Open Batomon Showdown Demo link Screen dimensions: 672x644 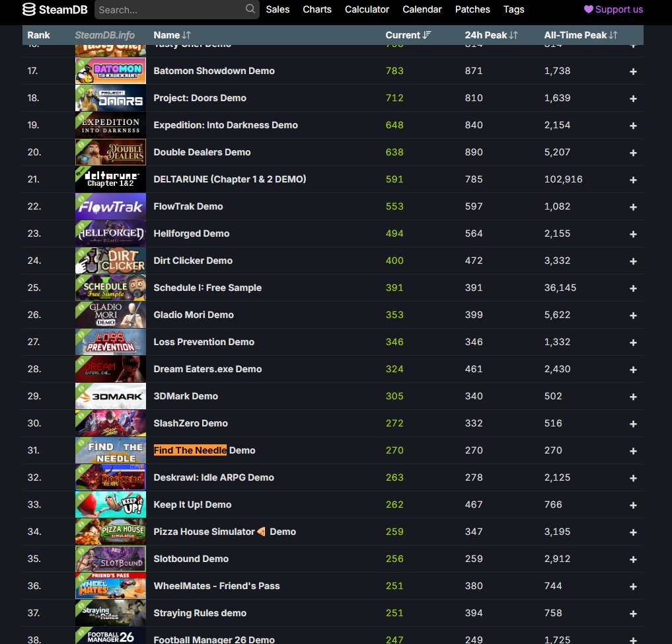214,71
